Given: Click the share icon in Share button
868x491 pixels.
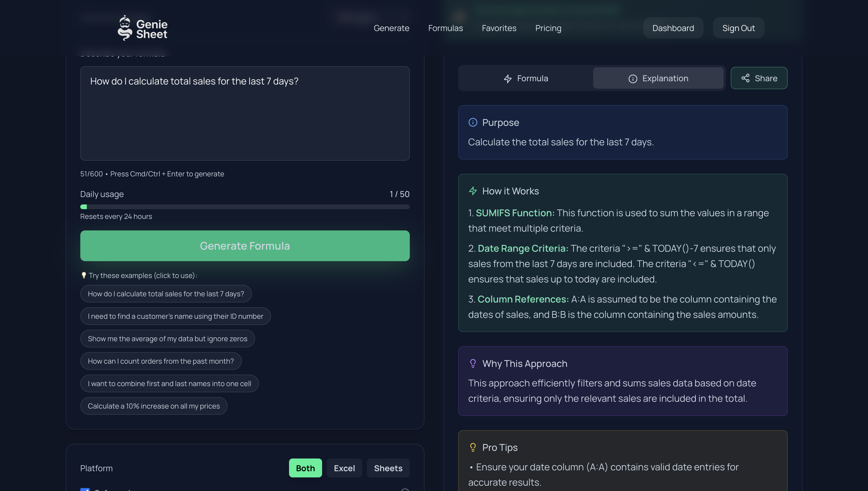Looking at the screenshot, I should (745, 78).
